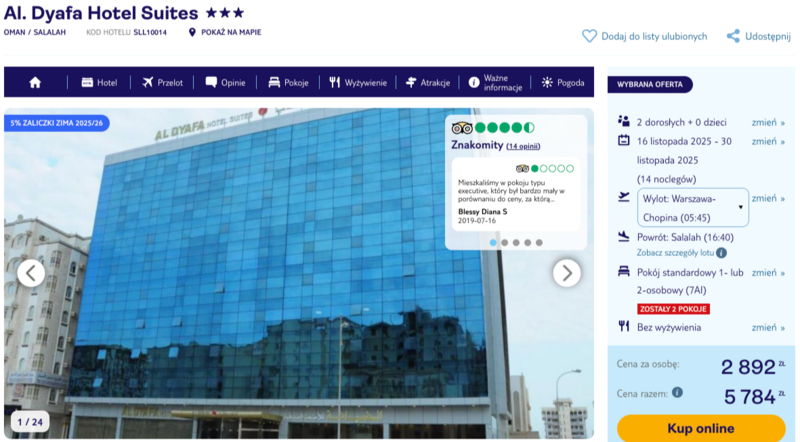Click the Oman / Salalah location text
The height and width of the screenshot is (442, 800).
point(35,32)
